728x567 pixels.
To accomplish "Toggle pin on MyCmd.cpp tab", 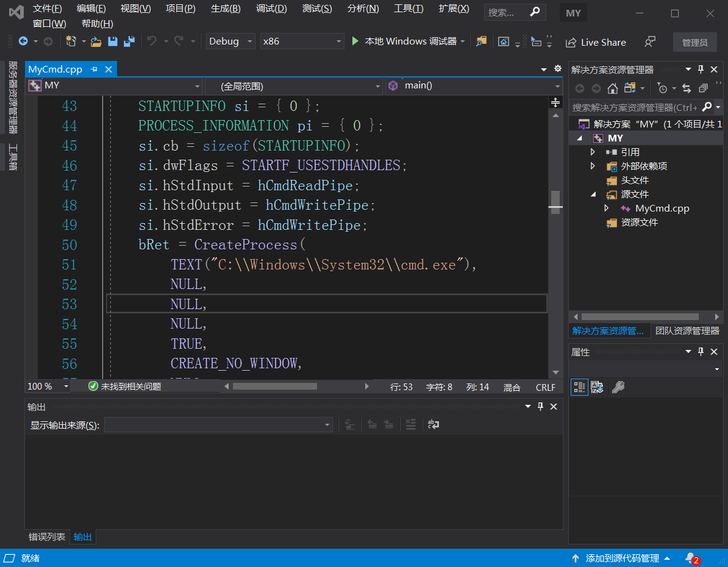I will pos(95,69).
